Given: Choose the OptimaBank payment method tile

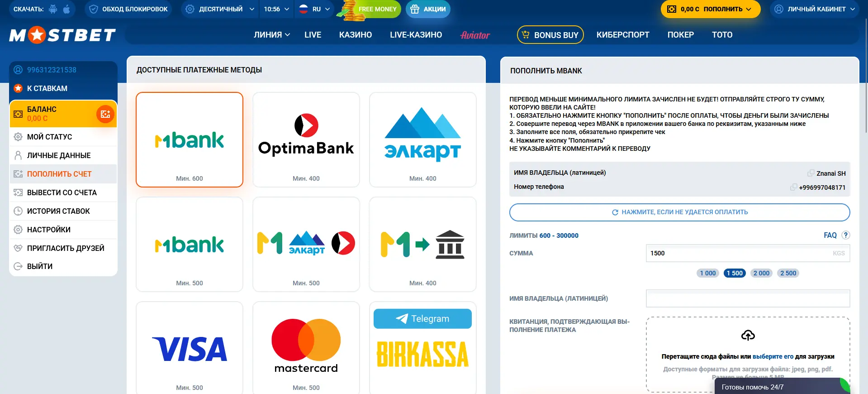Looking at the screenshot, I should click(x=306, y=139).
